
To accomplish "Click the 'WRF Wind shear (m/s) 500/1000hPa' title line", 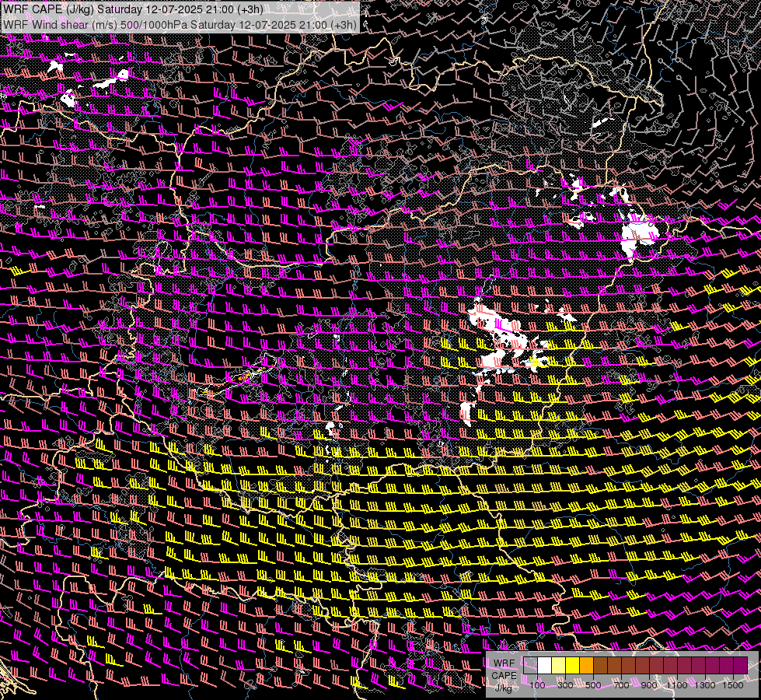I will (x=180, y=24).
